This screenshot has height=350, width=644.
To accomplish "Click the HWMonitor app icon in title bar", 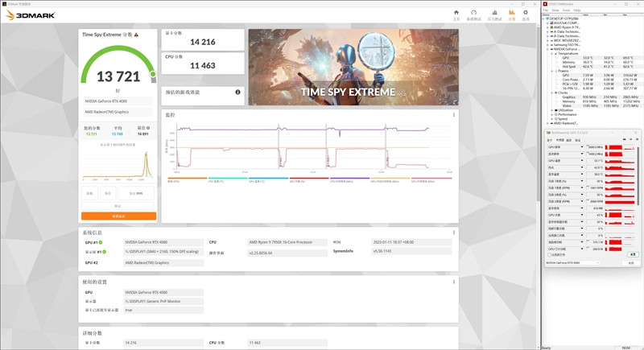I will pyautogui.click(x=545, y=4).
